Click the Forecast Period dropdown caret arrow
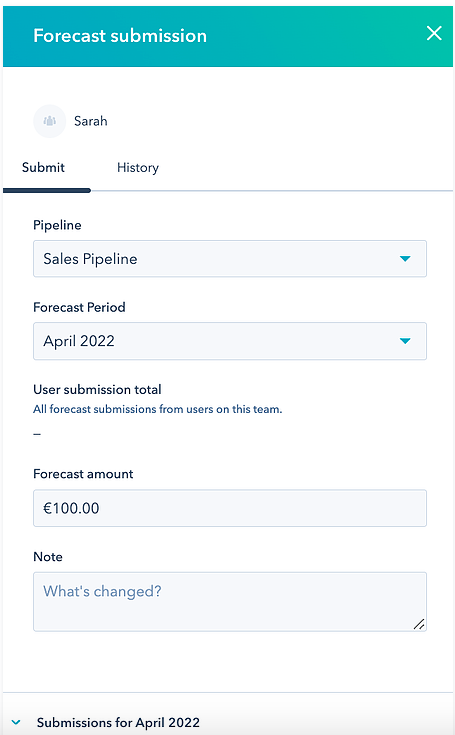 (x=405, y=341)
